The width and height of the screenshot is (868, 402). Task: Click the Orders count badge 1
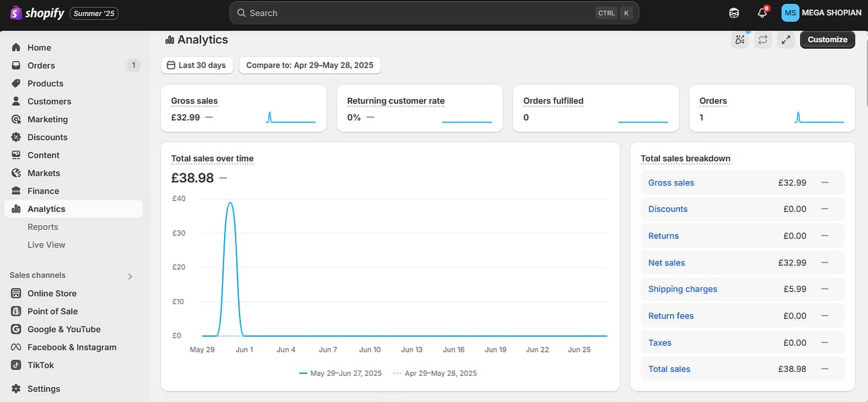pyautogui.click(x=133, y=66)
